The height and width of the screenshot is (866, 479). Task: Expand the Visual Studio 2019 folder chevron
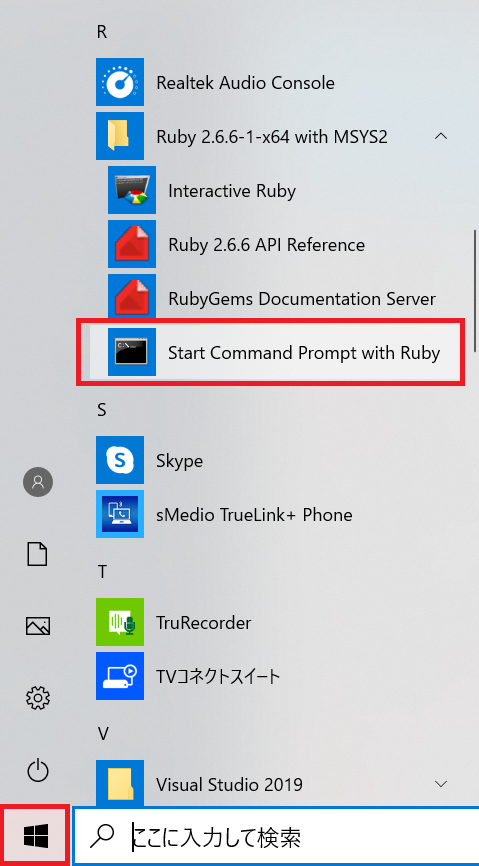coord(441,784)
